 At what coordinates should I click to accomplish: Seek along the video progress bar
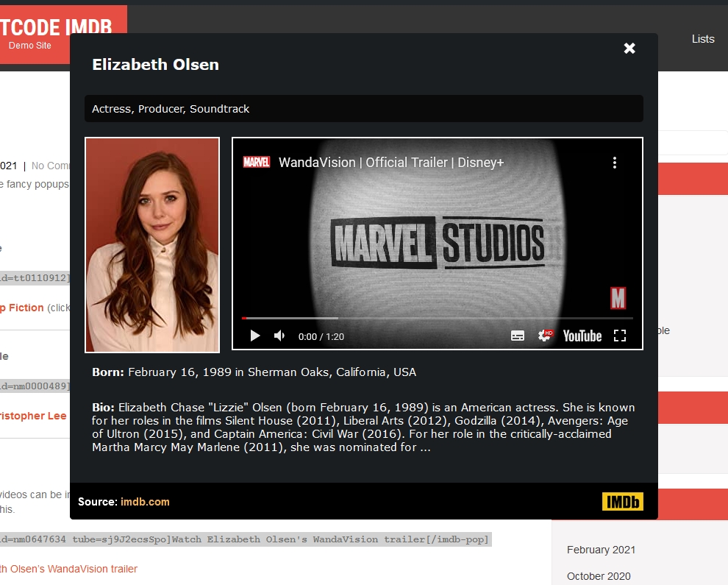click(437, 319)
